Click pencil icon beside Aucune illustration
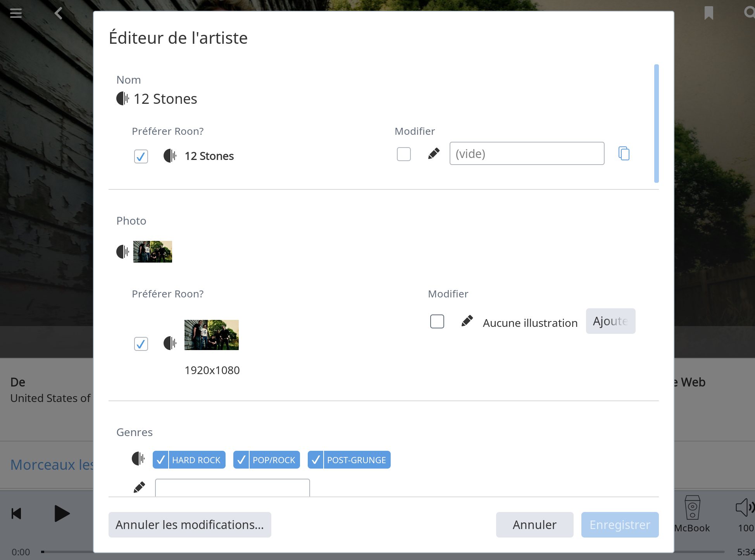The height and width of the screenshot is (560, 755). 467,321
